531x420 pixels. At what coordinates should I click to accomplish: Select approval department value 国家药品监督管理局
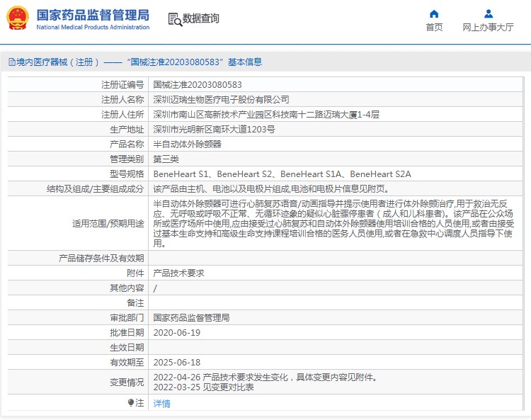coord(191,318)
